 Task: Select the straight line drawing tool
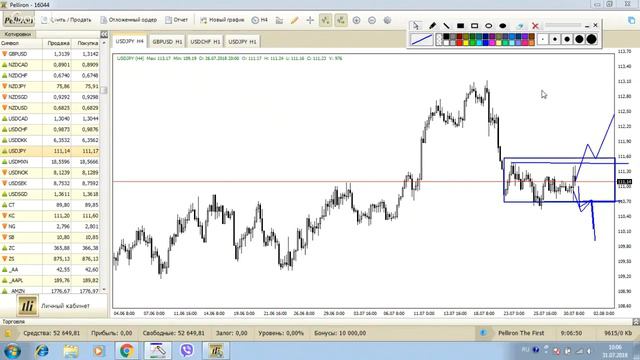(x=446, y=26)
